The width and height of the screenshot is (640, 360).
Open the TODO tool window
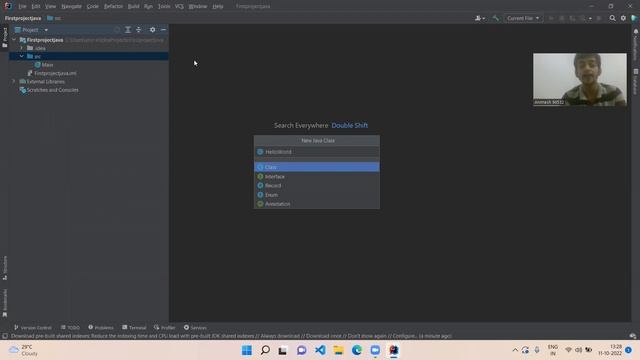(x=70, y=327)
